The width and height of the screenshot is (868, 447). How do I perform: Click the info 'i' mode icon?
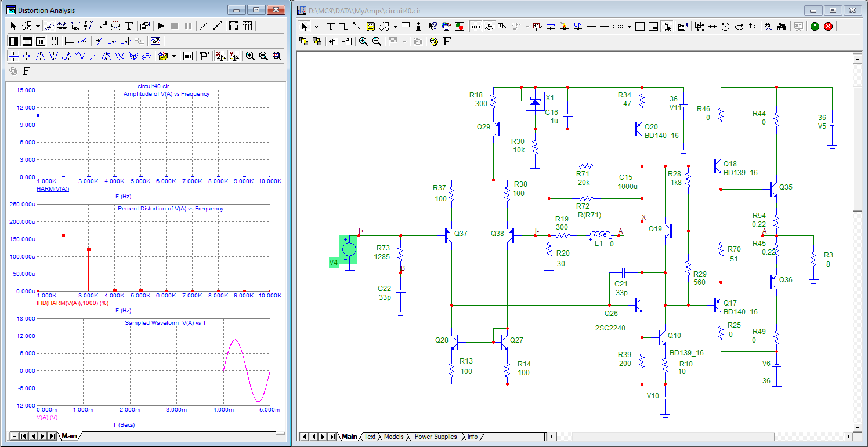click(x=418, y=26)
